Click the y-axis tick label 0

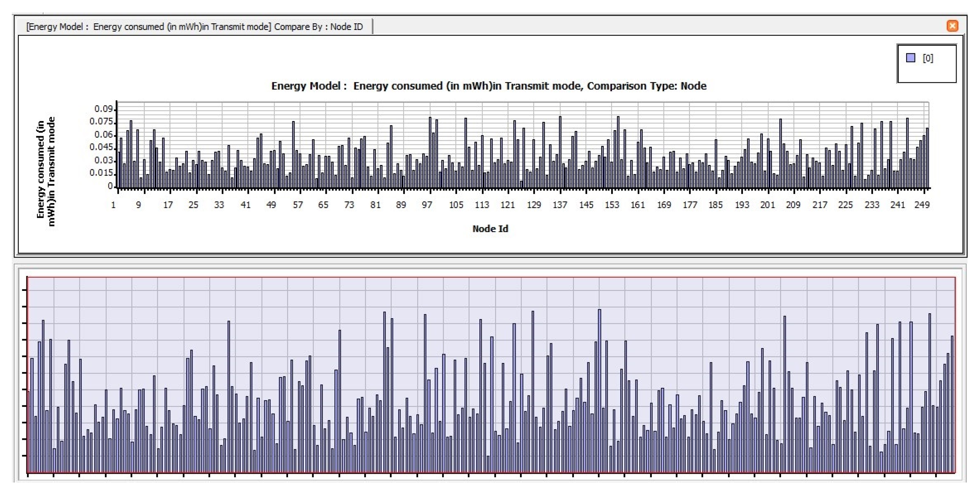(x=110, y=186)
